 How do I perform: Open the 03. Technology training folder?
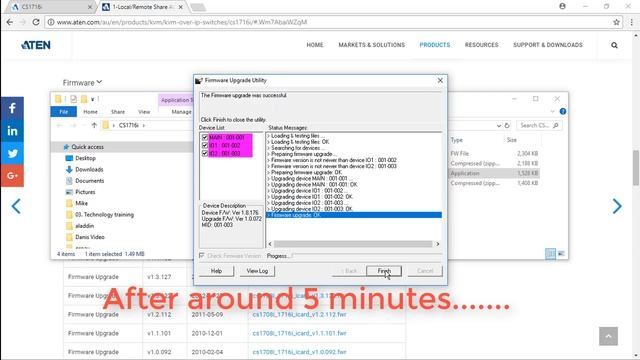pos(104,215)
